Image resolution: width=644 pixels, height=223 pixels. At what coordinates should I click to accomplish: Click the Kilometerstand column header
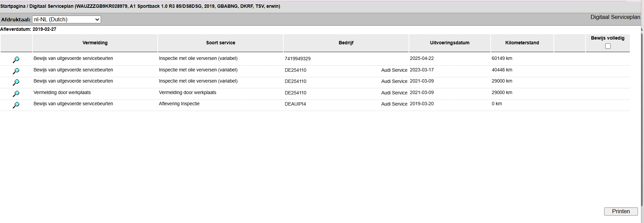[522, 43]
